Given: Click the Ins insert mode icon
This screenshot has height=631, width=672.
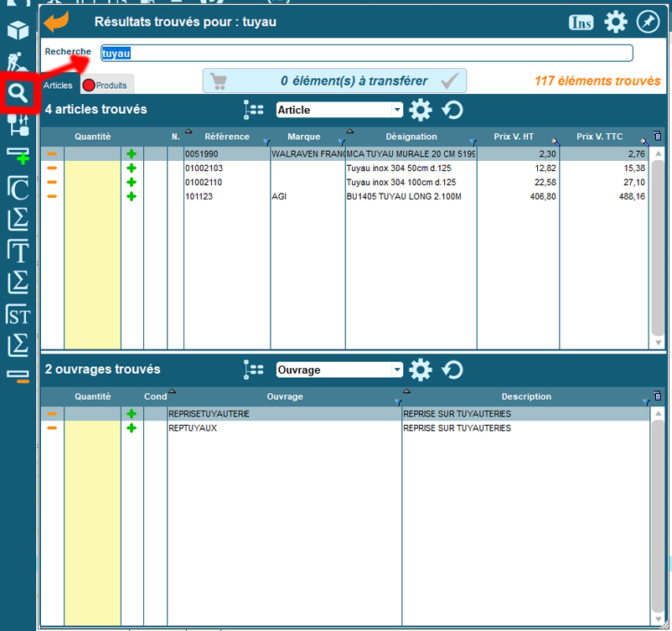Looking at the screenshot, I should pos(581,23).
